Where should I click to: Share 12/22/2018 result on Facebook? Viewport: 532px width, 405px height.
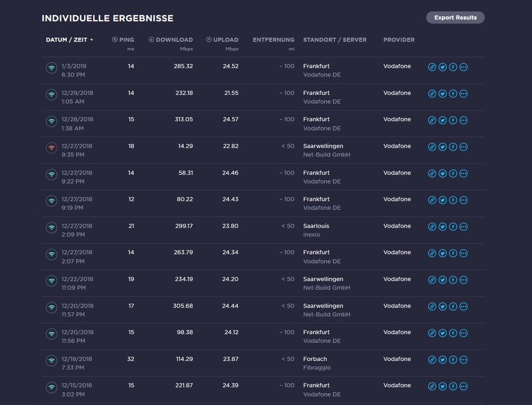click(453, 280)
